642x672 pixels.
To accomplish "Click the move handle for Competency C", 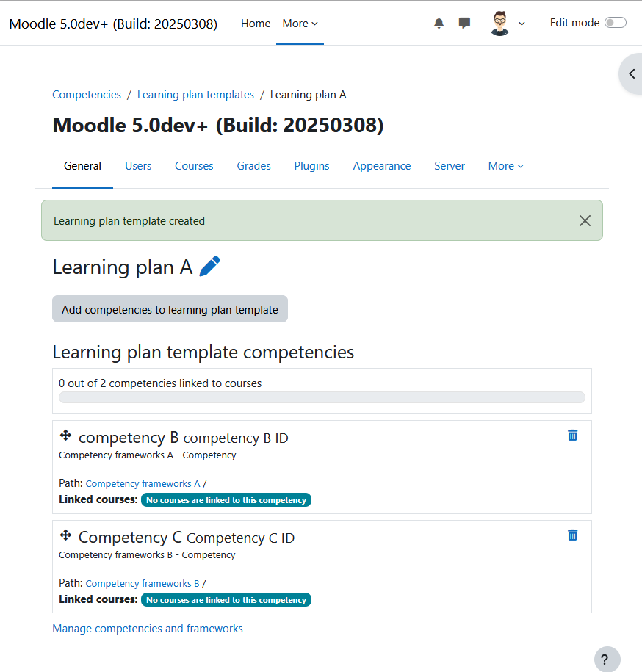I will [x=65, y=535].
